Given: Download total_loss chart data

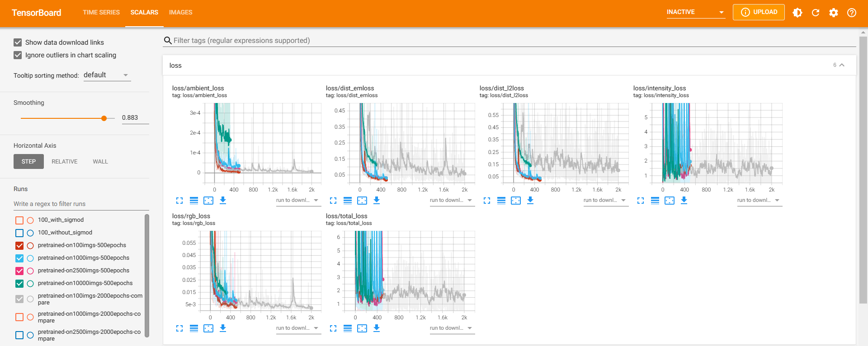Looking at the screenshot, I should [x=377, y=328].
